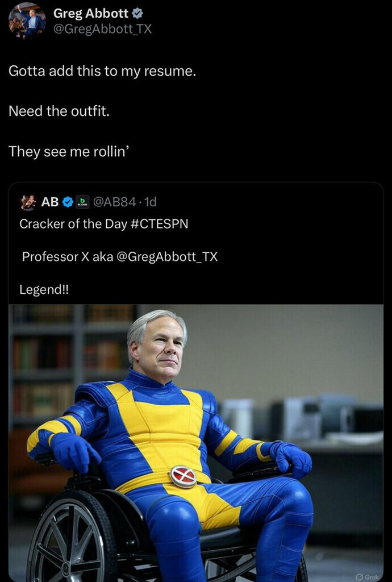Tap AB's blue verified checkmark

(x=67, y=202)
